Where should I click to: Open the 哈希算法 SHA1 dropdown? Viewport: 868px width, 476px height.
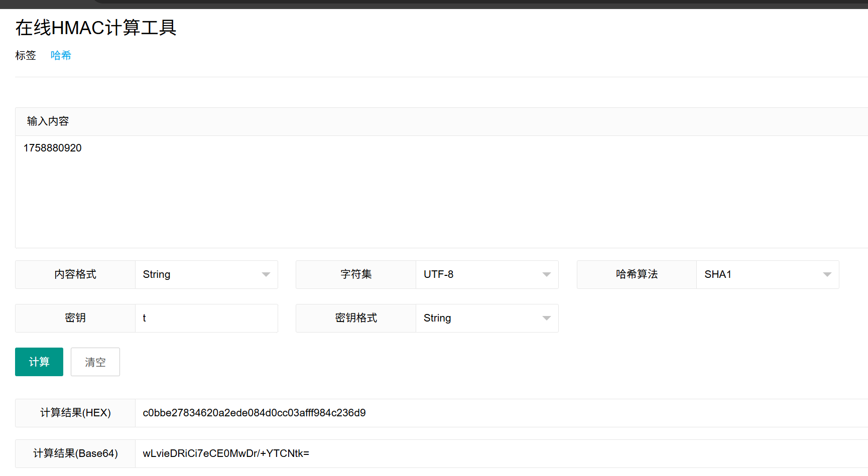point(767,274)
